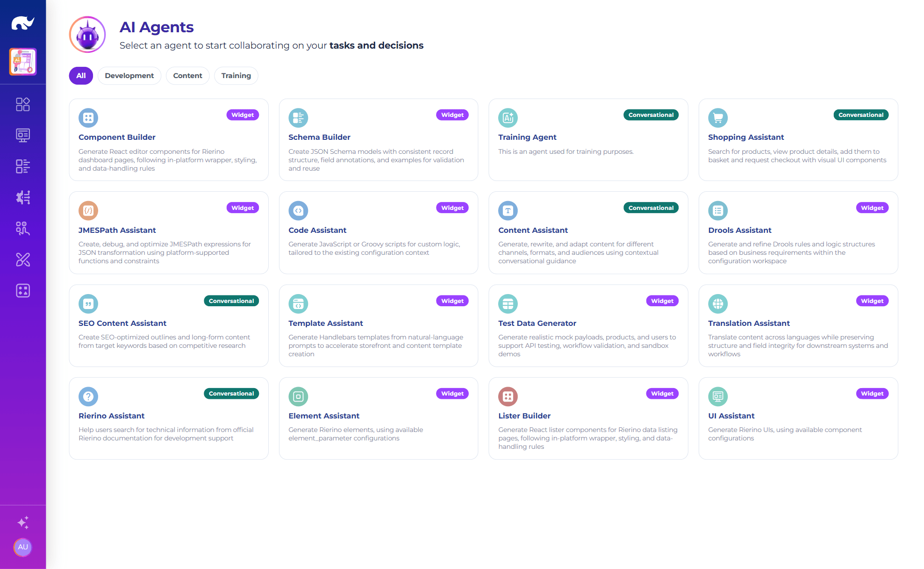Switch to the Development filter tab

pyautogui.click(x=129, y=76)
